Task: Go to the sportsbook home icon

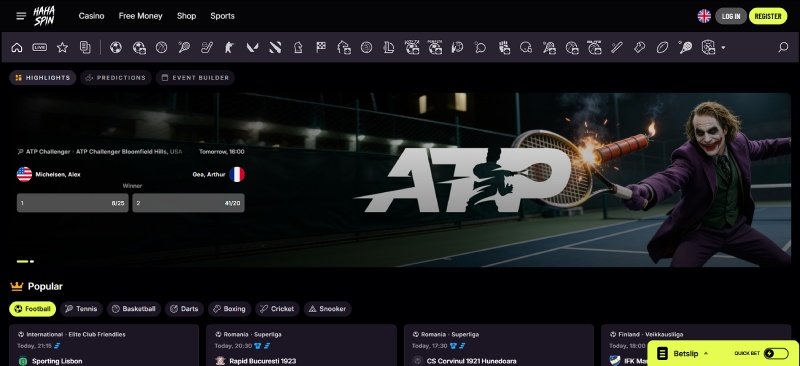Action: 17,47
